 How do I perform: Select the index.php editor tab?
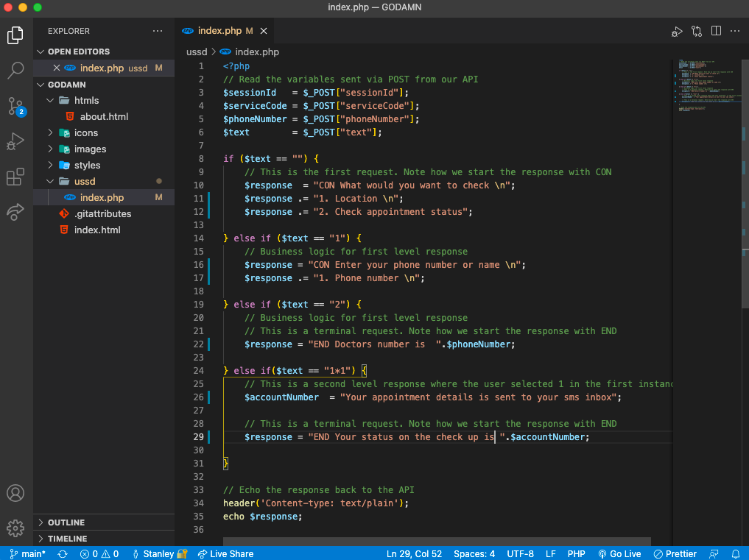tap(219, 31)
